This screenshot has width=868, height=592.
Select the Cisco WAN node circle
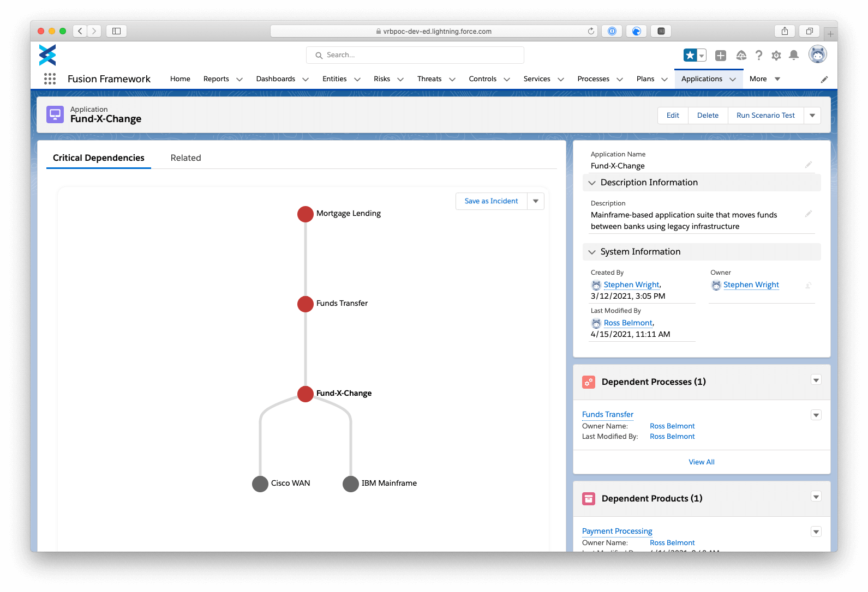pyautogui.click(x=260, y=484)
